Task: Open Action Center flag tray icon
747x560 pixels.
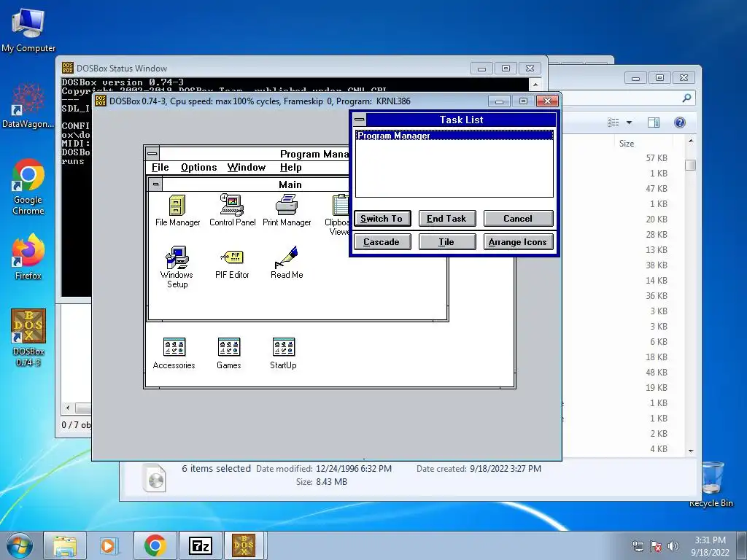Action: (656, 546)
